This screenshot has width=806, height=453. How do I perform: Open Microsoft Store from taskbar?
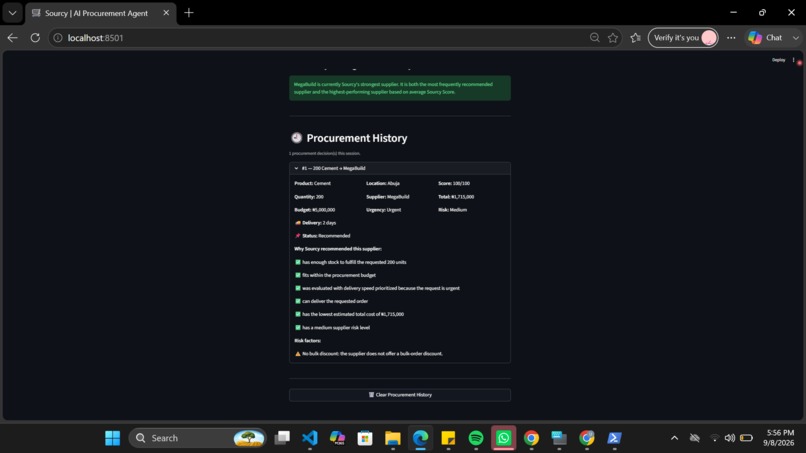pos(365,438)
